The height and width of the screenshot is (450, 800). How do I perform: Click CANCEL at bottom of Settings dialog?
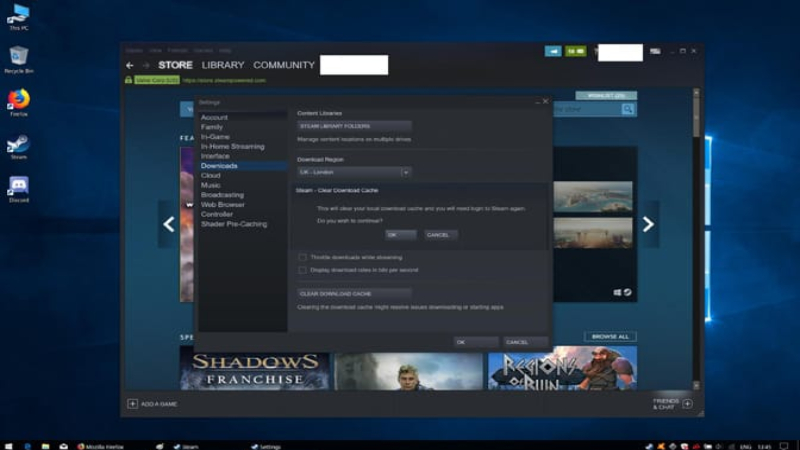click(525, 342)
